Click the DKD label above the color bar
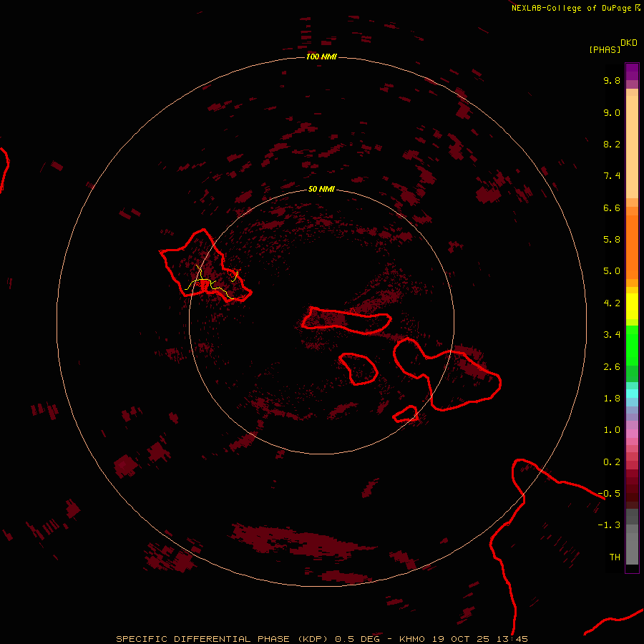 [628, 43]
